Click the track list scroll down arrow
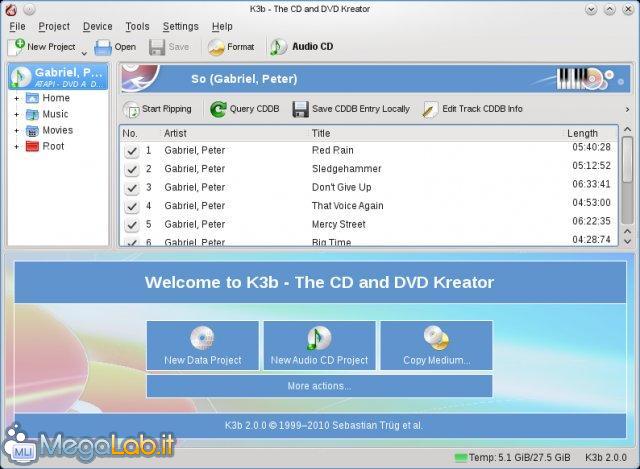This screenshot has width=640, height=469. [x=627, y=241]
